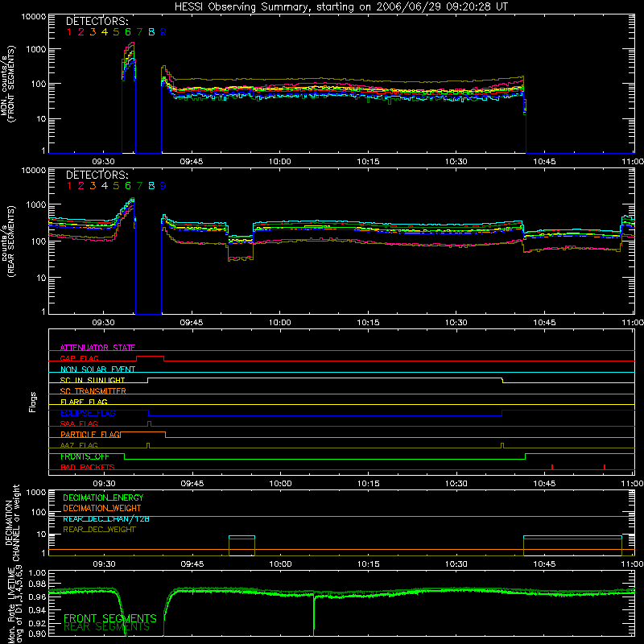This screenshot has height=644, width=644.
Task: Click 10:30 tick label under rear segments plot
Action: (456, 323)
